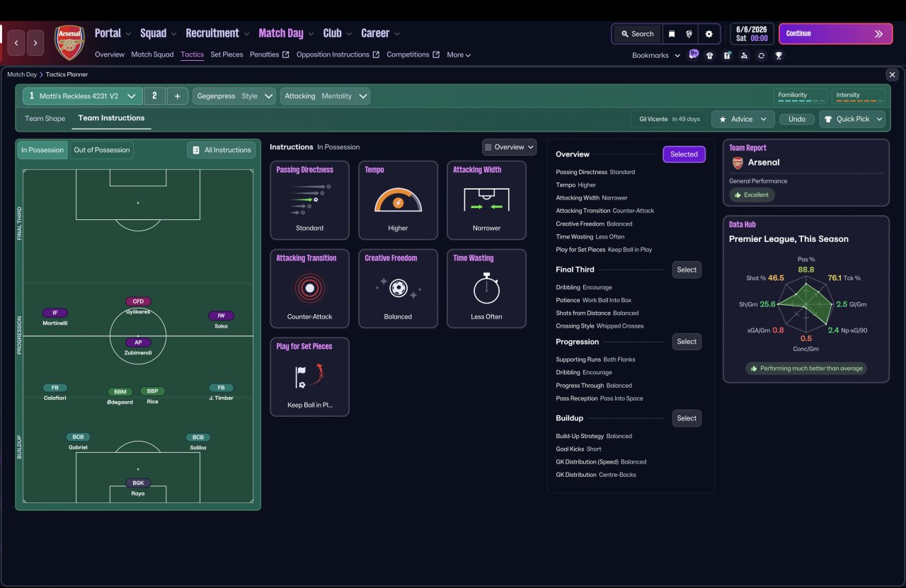
Task: Expand the Bookmarks dropdown
Action: 656,55
